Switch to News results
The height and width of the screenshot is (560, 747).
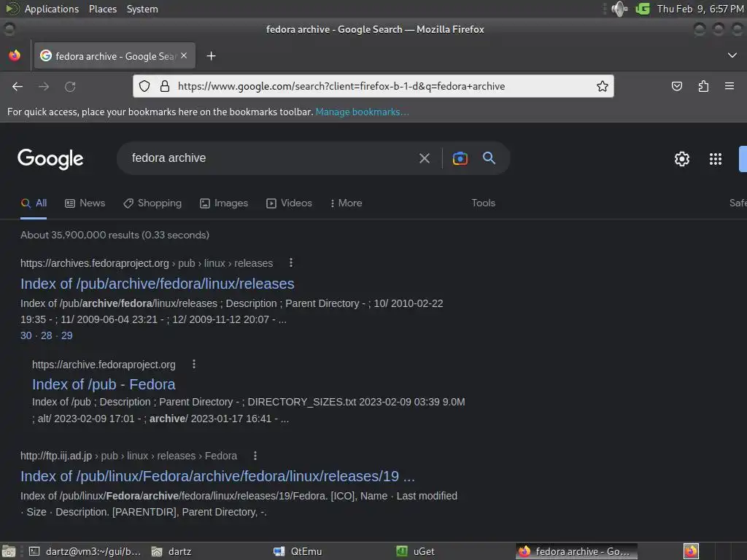85,203
